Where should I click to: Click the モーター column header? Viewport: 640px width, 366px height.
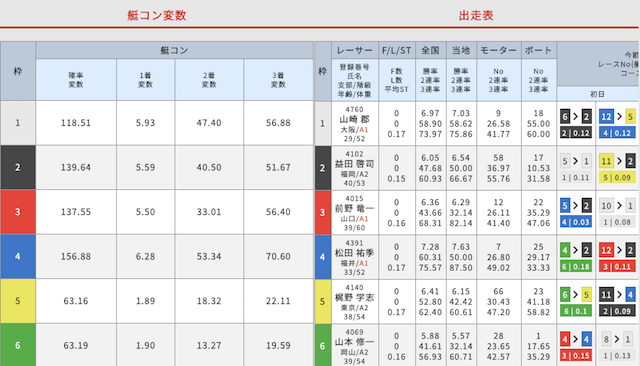[498, 50]
